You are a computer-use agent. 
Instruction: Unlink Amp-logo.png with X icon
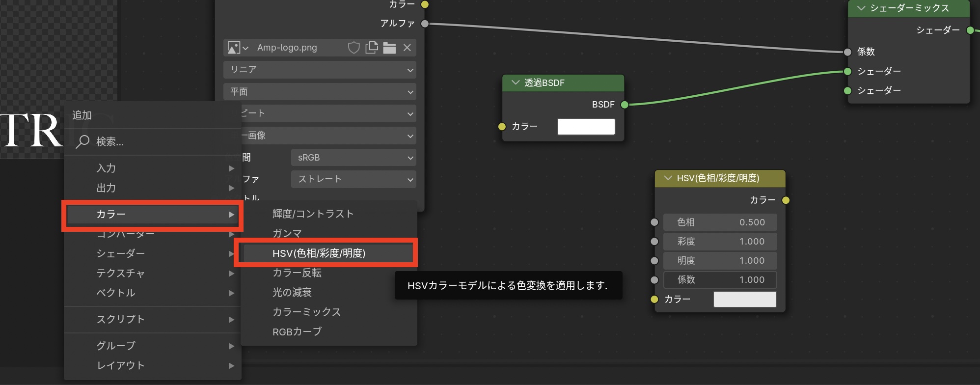pos(407,48)
